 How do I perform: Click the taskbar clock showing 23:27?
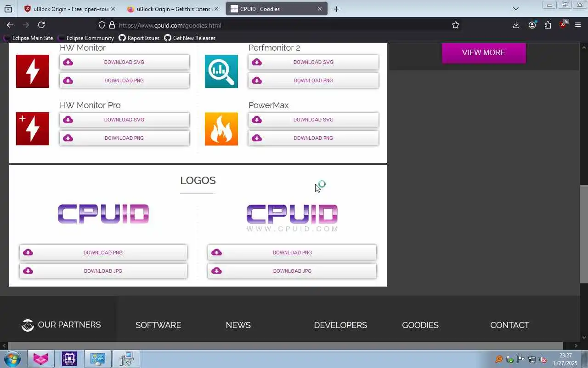[565, 359]
